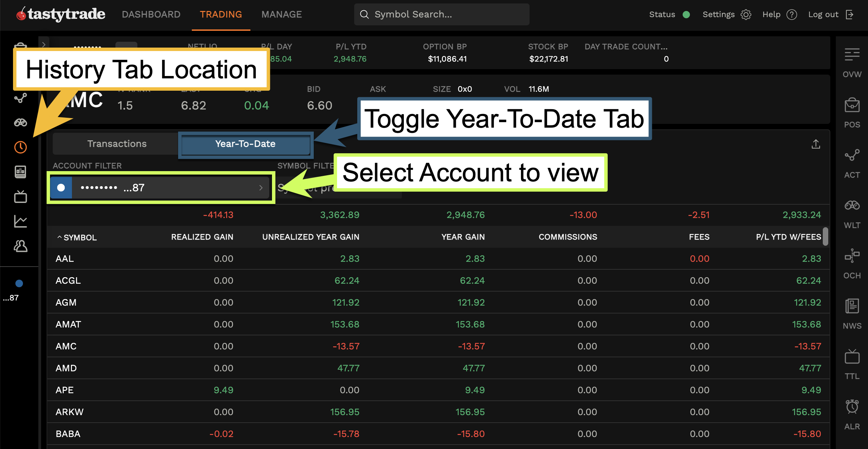Toggle the Year-To-Date tab
Viewport: 868px width, 449px height.
[x=245, y=144]
